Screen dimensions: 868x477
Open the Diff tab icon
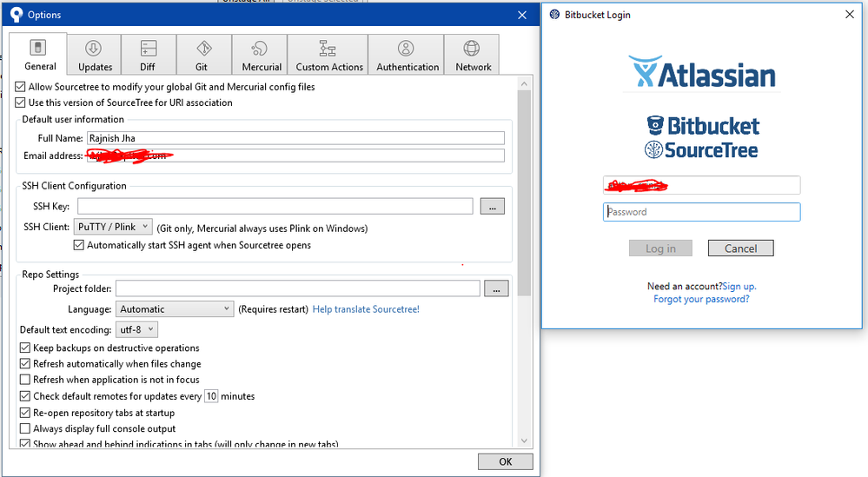[149, 49]
